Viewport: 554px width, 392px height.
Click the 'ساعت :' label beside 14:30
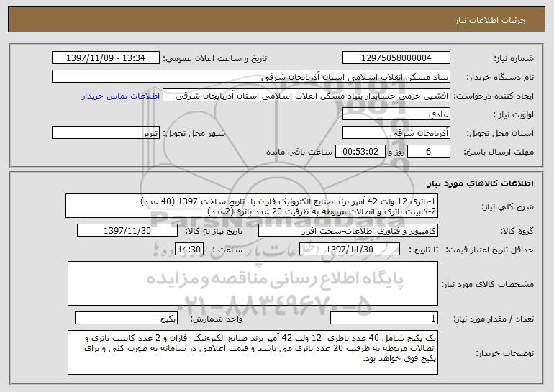227,250
